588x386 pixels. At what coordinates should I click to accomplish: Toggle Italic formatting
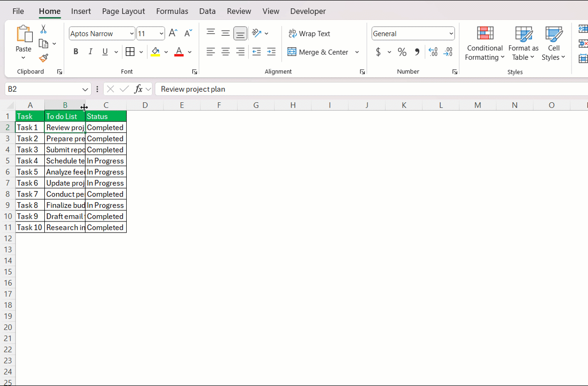tap(90, 52)
